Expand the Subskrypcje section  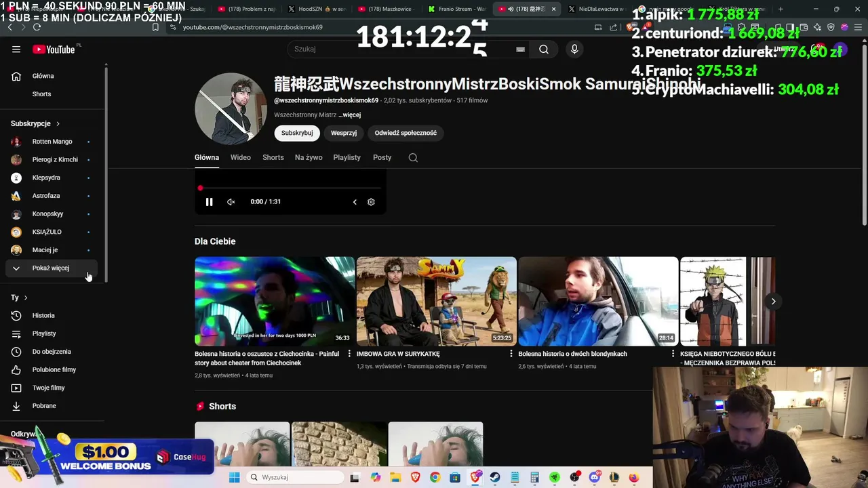tap(35, 123)
